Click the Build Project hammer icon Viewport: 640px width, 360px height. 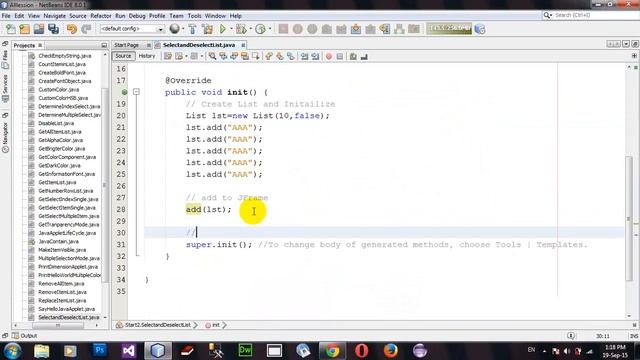pos(192,29)
